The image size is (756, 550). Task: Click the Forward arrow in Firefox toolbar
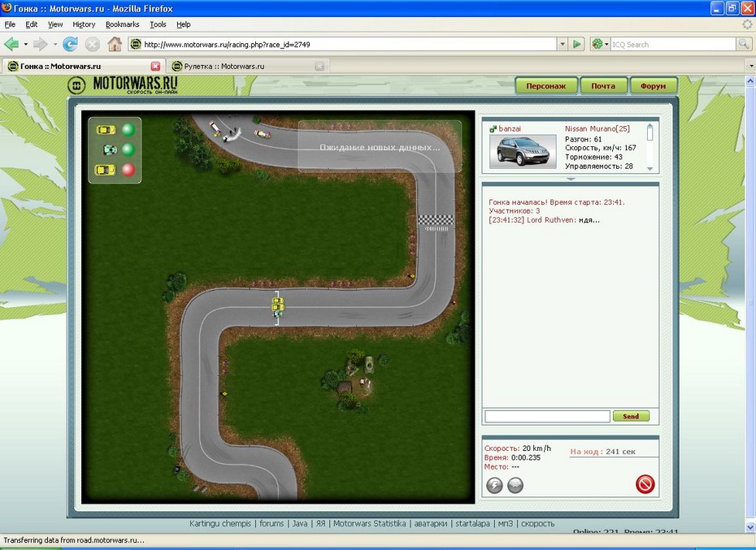click(41, 45)
